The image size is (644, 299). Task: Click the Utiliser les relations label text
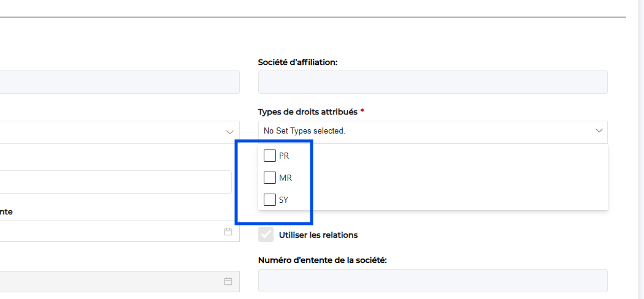click(318, 235)
